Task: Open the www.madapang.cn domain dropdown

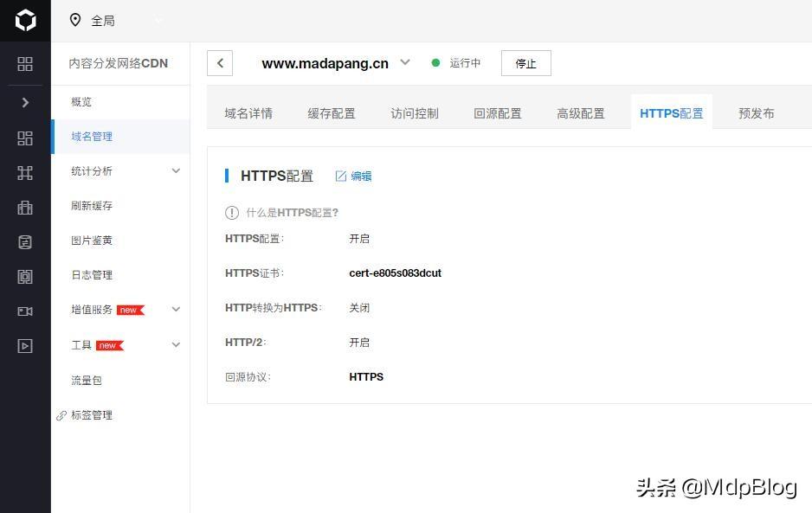Action: (405, 62)
